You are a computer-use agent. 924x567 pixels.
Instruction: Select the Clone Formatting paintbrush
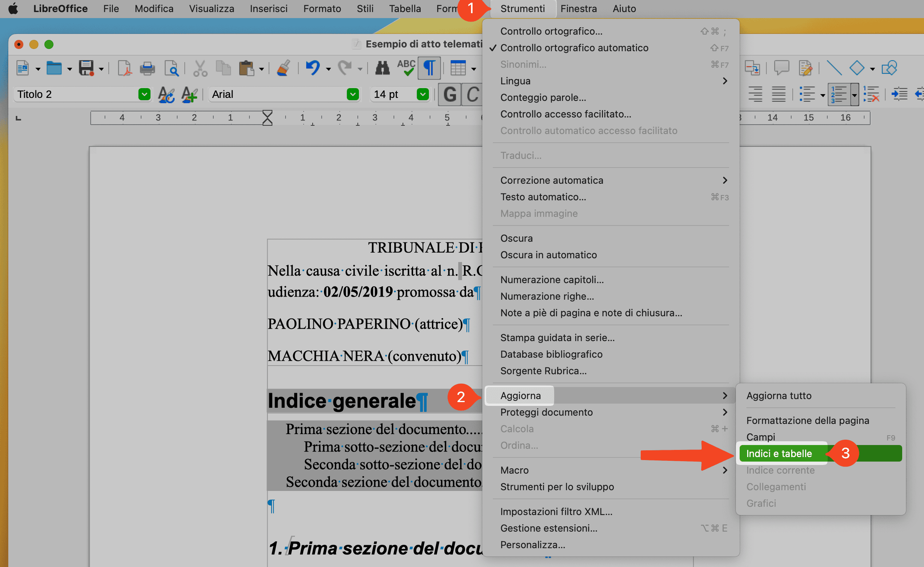[284, 69]
